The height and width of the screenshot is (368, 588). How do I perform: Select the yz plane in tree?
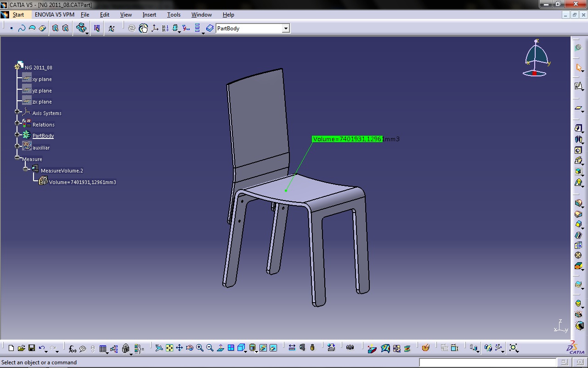coord(42,91)
